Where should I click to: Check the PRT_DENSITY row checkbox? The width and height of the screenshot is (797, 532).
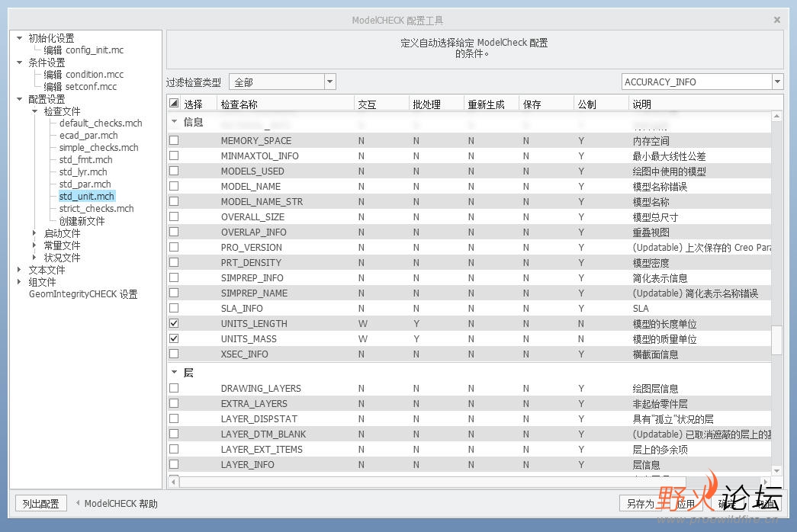174,262
